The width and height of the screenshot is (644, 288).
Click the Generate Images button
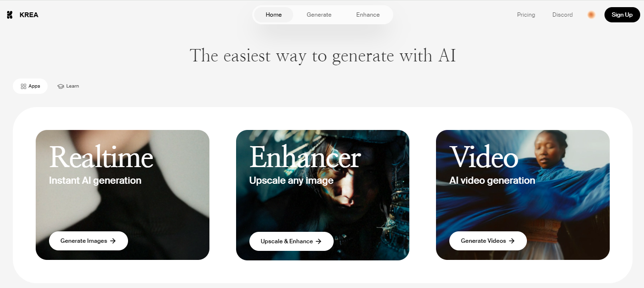(x=89, y=241)
